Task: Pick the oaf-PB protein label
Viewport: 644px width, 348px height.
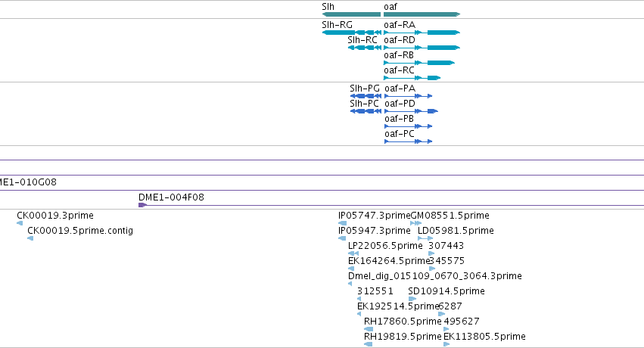Action: (400, 119)
